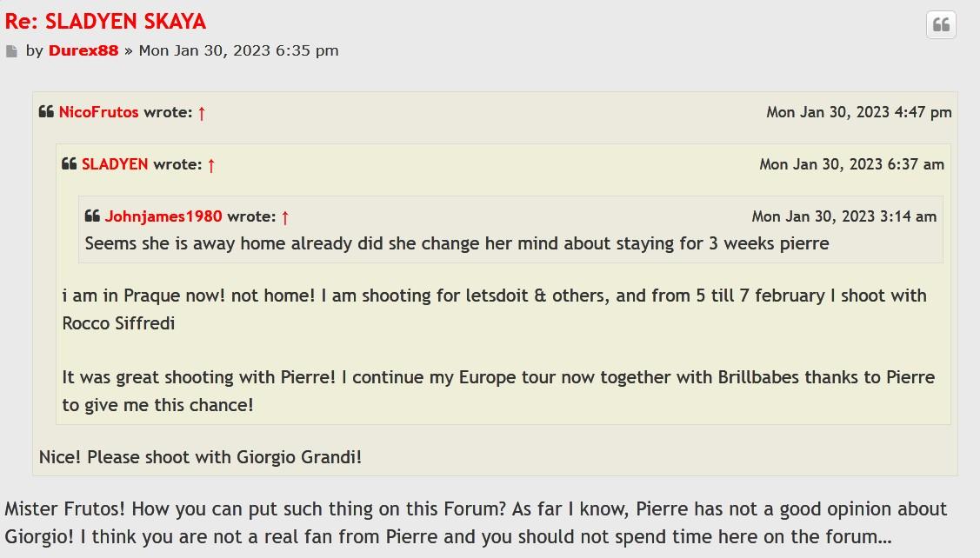This screenshot has height=558, width=980.
Task: Open Durex88's user profile
Action: 83,50
